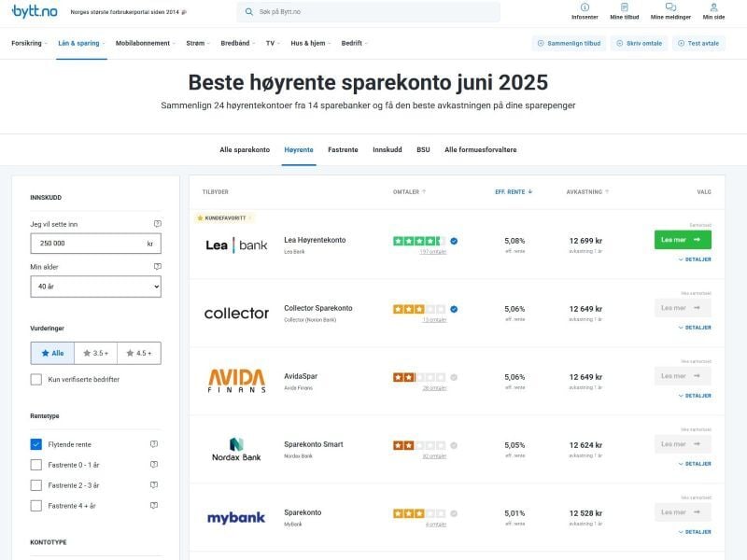
Task: Click info icon next to Fastrente 2 - 3 år
Action: pyautogui.click(x=154, y=484)
